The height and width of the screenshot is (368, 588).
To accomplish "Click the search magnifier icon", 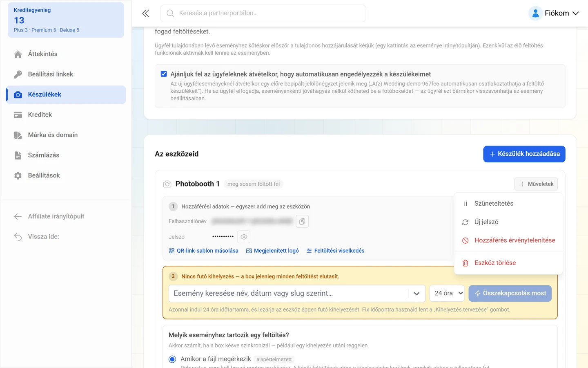I will (x=170, y=13).
